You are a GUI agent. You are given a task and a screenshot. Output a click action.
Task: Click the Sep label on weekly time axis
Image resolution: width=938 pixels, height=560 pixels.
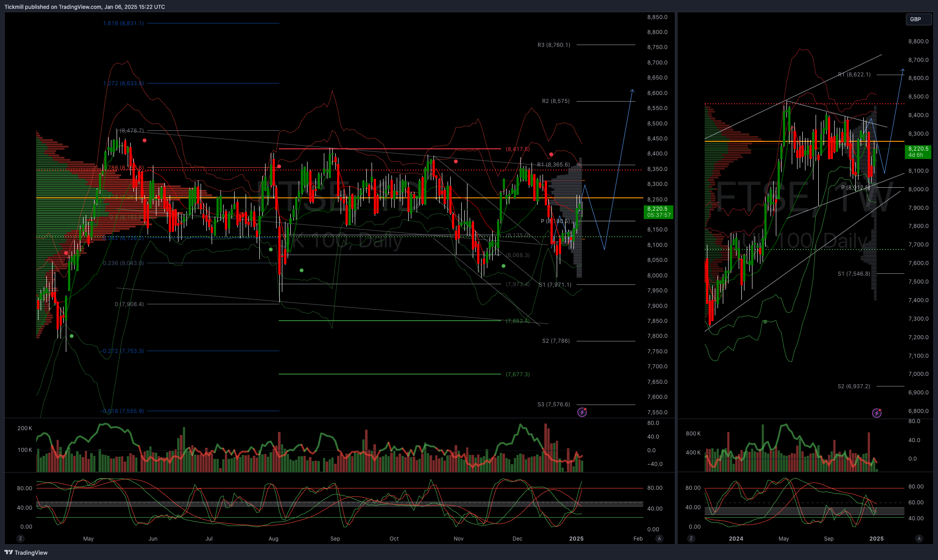(829, 538)
